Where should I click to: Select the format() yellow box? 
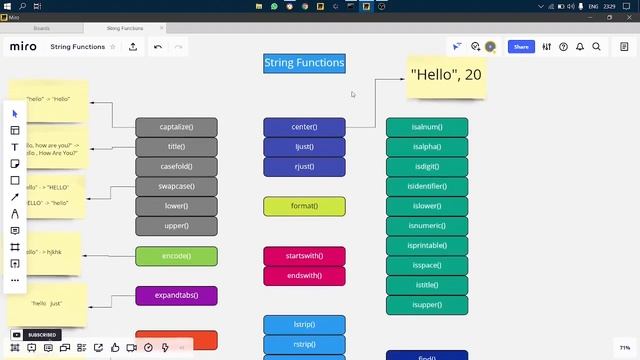pos(304,206)
